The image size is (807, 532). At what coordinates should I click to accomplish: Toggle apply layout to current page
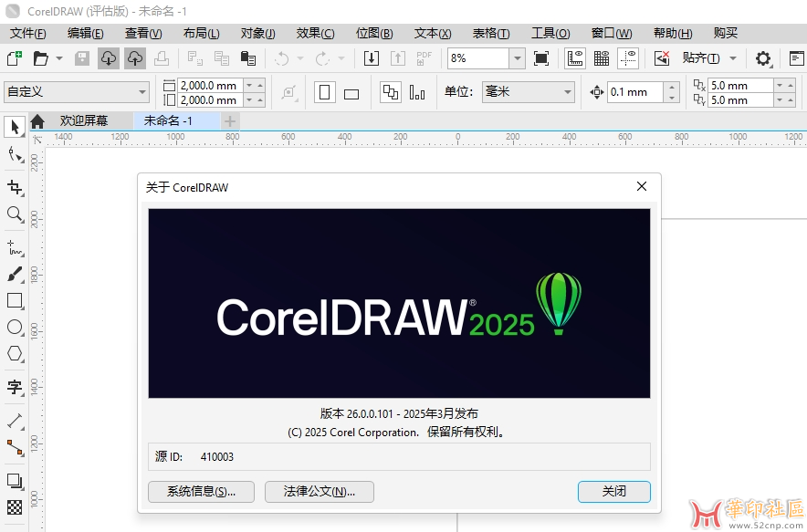pos(417,92)
